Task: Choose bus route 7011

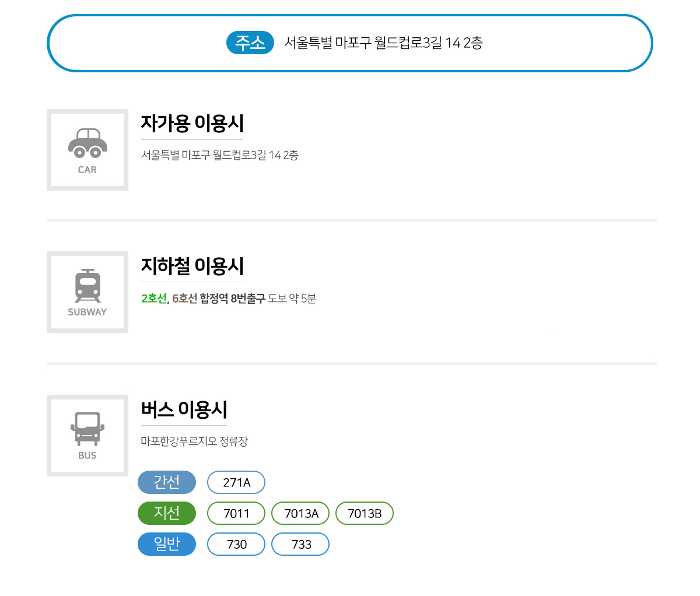Action: [236, 513]
